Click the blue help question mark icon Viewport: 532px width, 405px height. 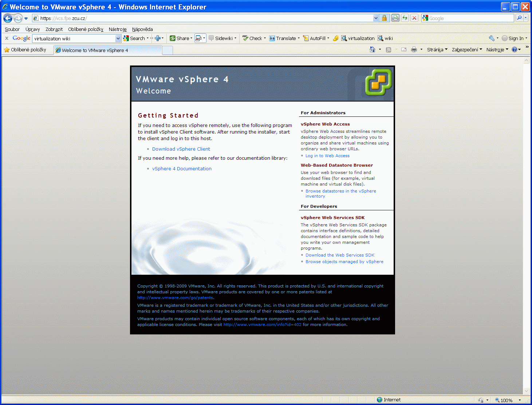click(515, 50)
